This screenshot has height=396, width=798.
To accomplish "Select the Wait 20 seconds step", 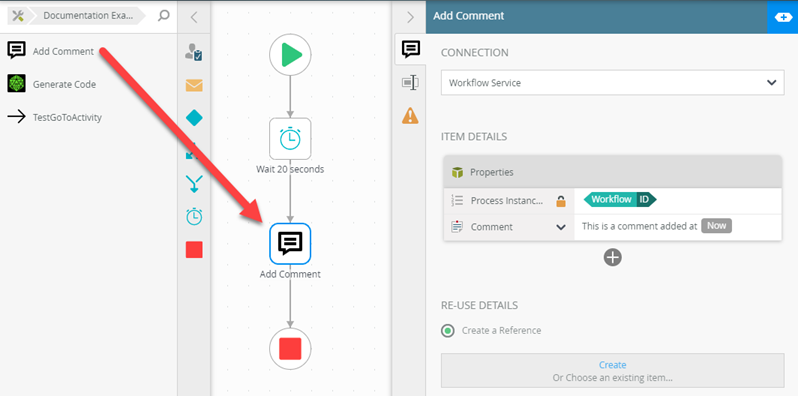I will click(290, 139).
